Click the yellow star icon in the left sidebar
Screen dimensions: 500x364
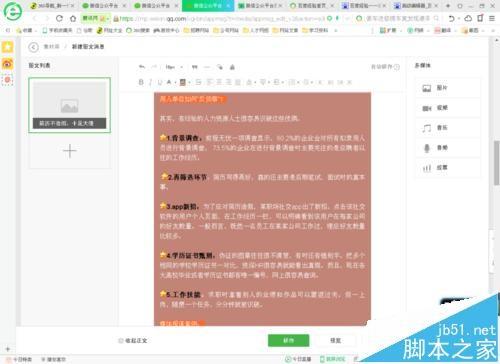tap(7, 47)
